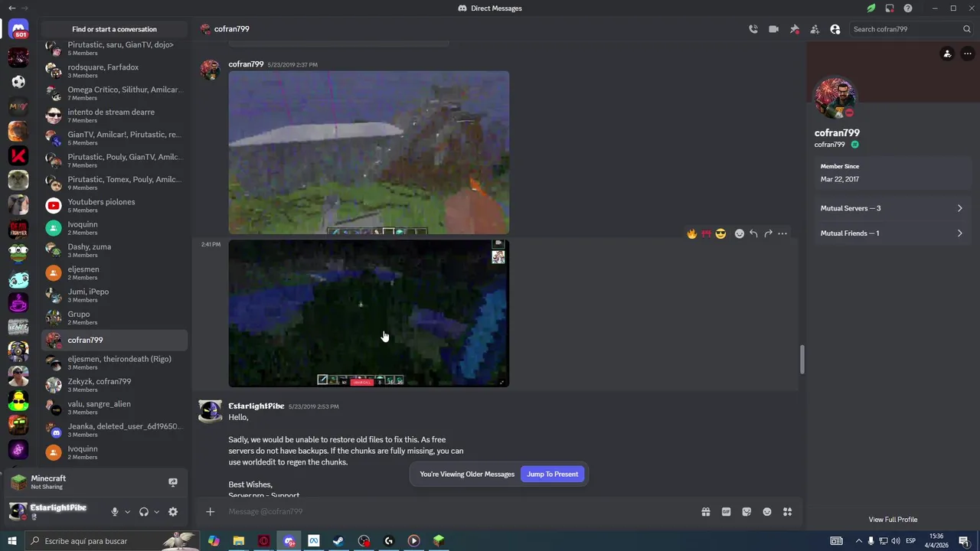Open Grupo group conversation
The image size is (980, 551).
click(115, 318)
